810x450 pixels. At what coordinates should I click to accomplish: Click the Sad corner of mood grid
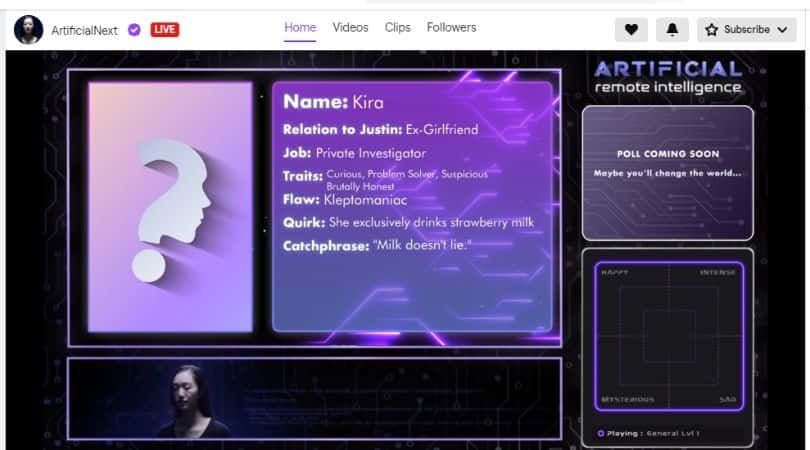[x=727, y=400]
